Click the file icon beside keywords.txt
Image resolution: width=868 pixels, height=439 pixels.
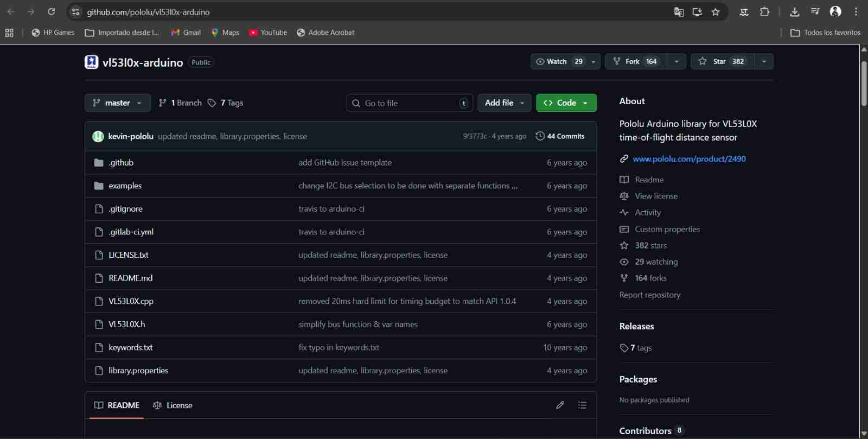point(99,347)
